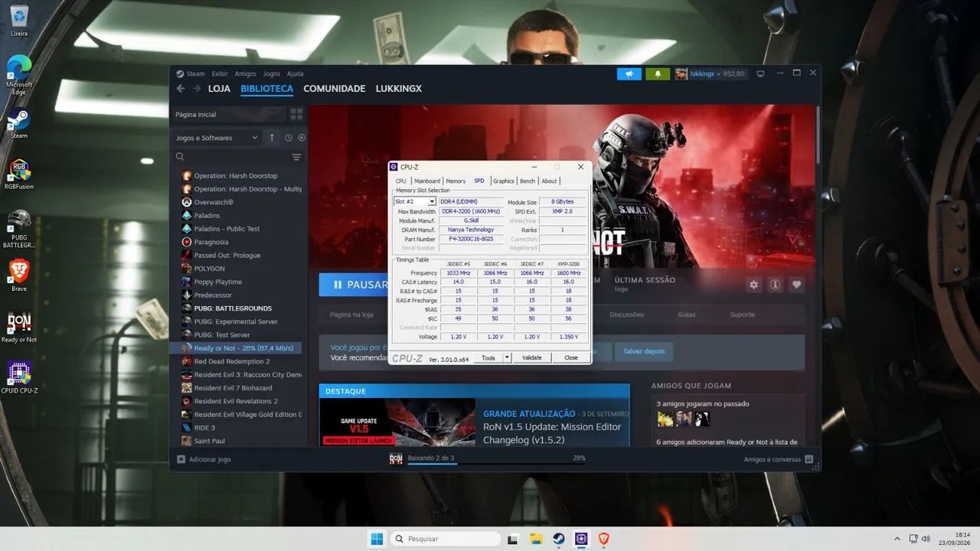Open the Steam menu in Steam
The image size is (980, 551).
coord(196,73)
